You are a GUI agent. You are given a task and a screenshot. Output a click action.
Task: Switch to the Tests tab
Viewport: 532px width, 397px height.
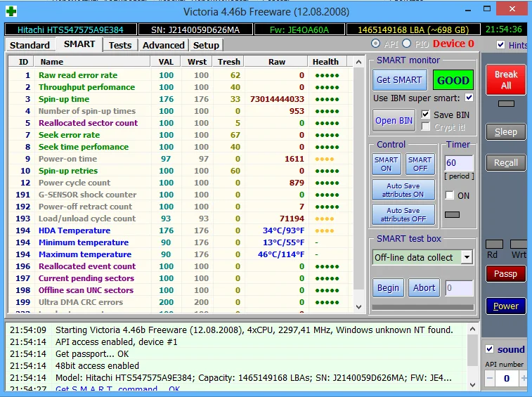pyautogui.click(x=120, y=45)
